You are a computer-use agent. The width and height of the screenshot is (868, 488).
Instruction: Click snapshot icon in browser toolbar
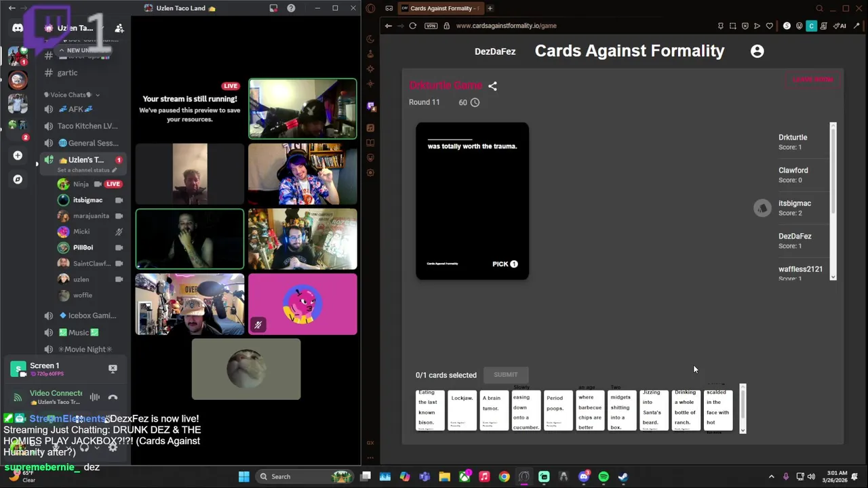(732, 26)
